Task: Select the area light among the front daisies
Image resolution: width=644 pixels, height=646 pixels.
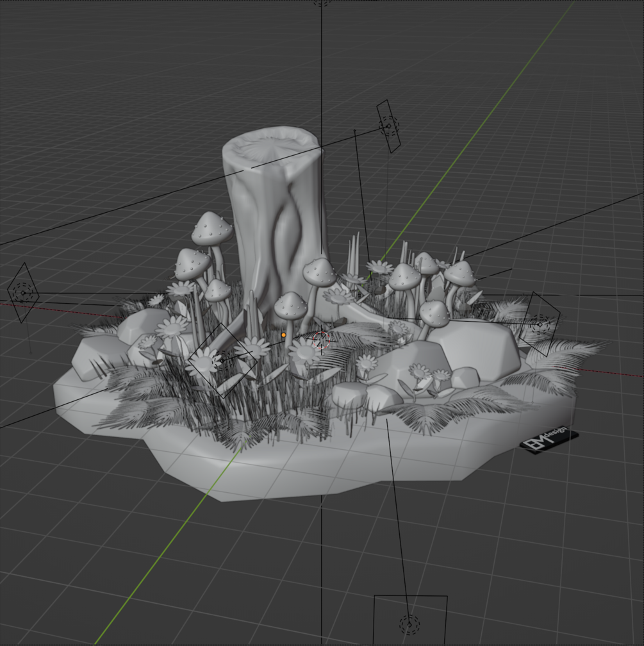Action: click(222, 360)
